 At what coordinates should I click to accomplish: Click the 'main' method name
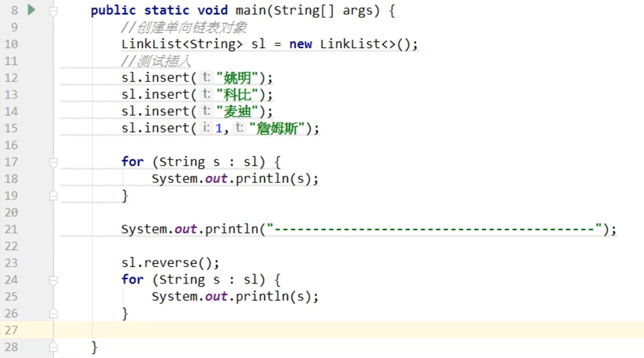[x=250, y=10]
